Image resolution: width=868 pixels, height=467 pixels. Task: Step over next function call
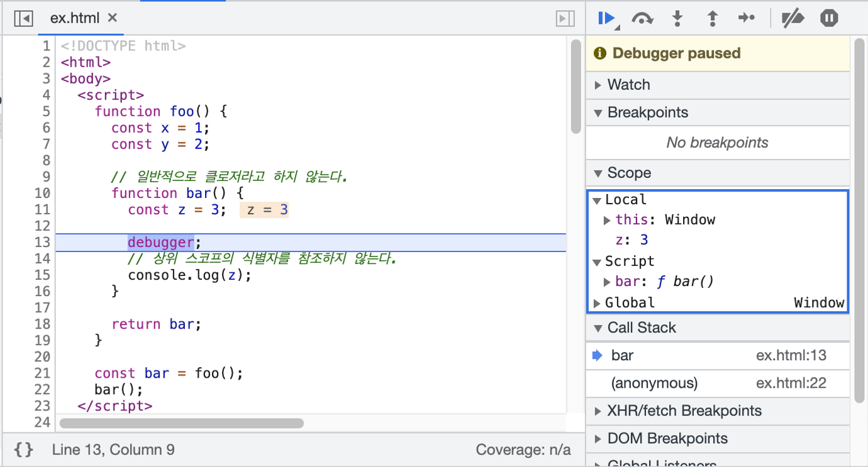(x=642, y=18)
